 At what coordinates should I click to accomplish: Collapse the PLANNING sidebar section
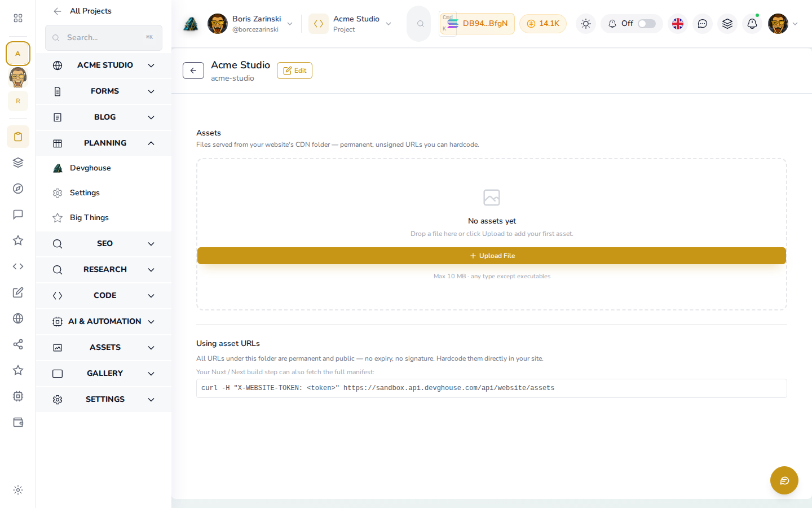104,143
